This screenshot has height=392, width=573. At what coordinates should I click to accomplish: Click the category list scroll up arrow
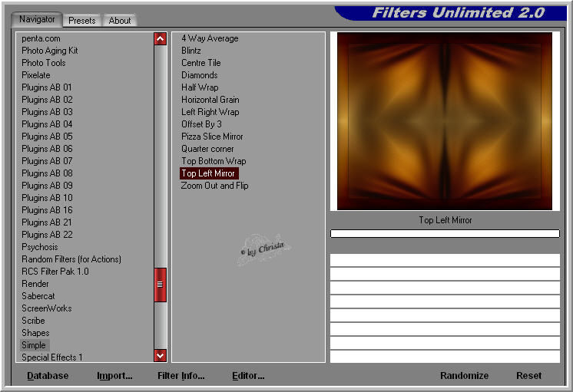click(x=160, y=39)
